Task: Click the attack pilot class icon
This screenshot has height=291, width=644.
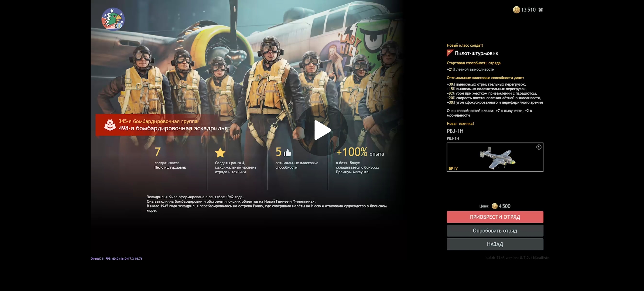Action: pos(450,53)
